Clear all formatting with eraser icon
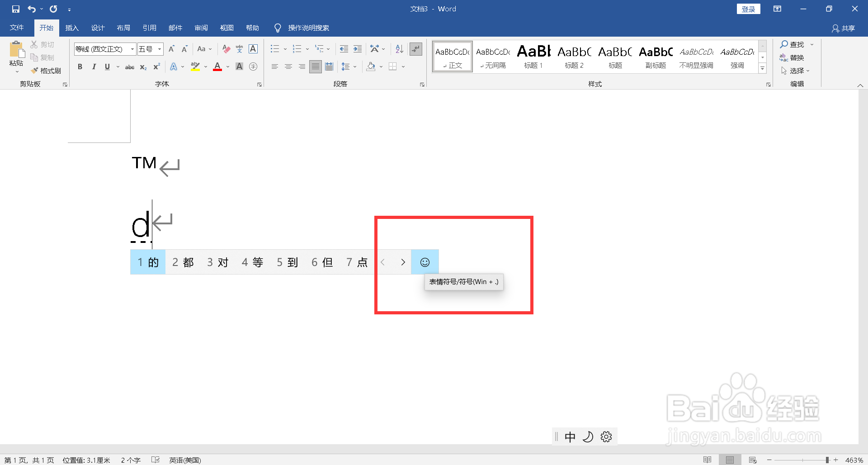This screenshot has width=868, height=465. click(x=226, y=48)
